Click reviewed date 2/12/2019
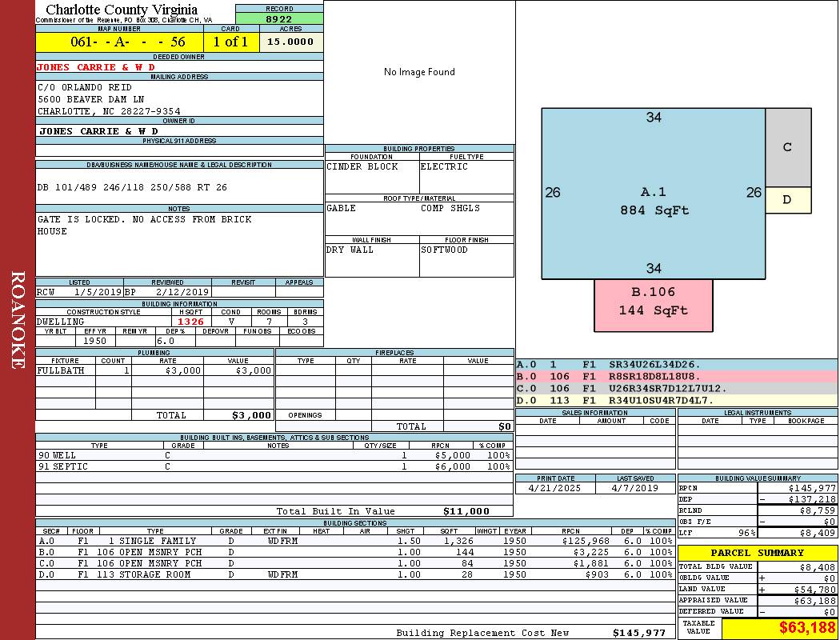Viewport: 840px width, 640px height. (x=182, y=293)
